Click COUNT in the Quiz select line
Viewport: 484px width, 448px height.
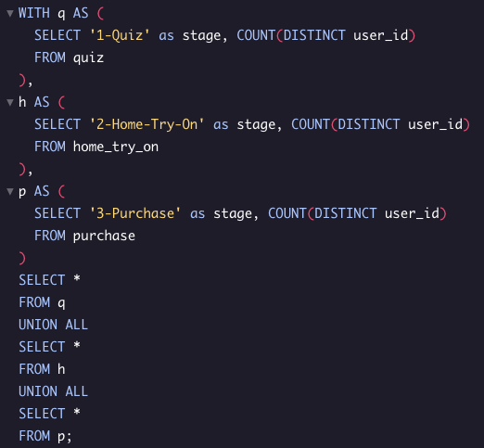[256, 35]
